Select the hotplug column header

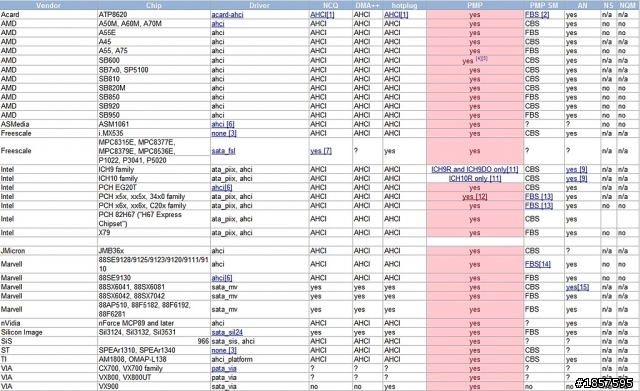click(x=404, y=5)
